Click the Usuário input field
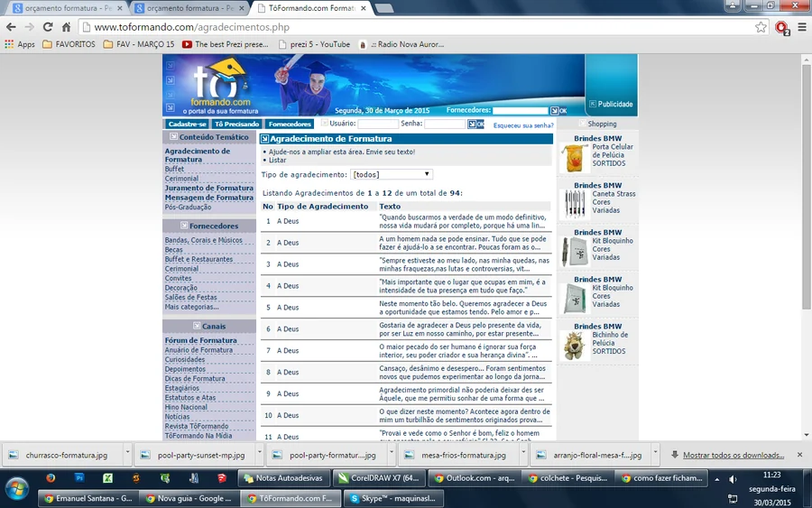 click(x=378, y=124)
